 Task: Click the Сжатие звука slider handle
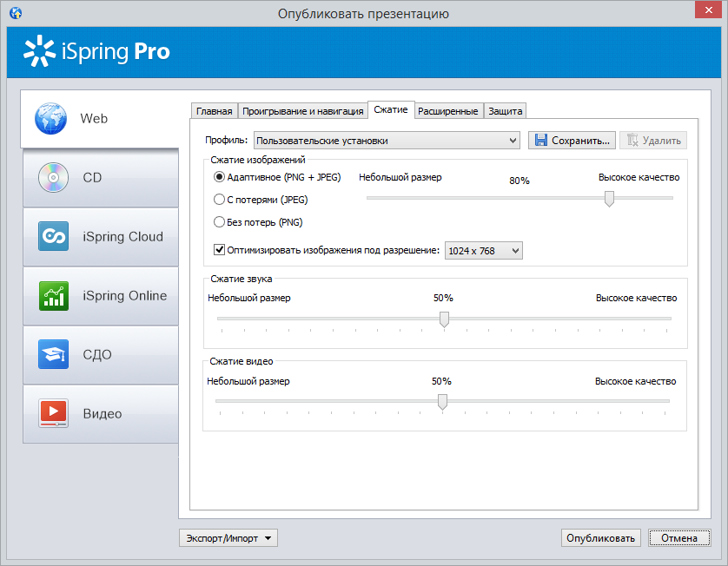pyautogui.click(x=444, y=319)
